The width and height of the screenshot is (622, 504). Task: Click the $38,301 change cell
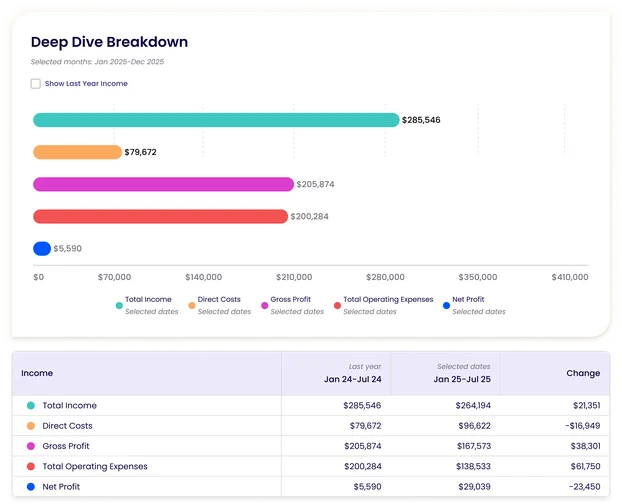click(x=586, y=446)
